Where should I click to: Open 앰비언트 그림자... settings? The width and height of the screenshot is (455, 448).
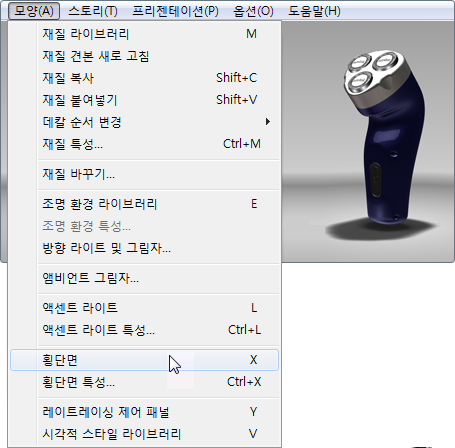[144, 278]
